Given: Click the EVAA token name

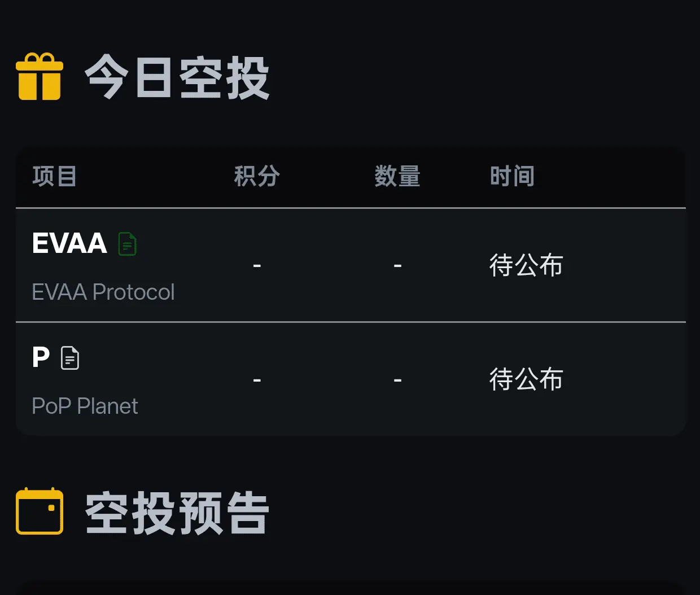Looking at the screenshot, I should pos(69,243).
